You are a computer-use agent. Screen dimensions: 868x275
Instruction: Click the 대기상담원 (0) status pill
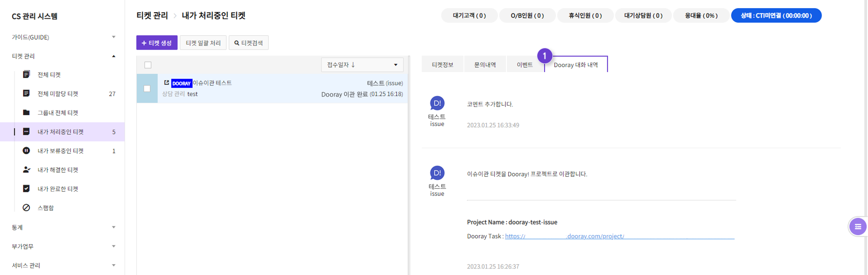643,15
